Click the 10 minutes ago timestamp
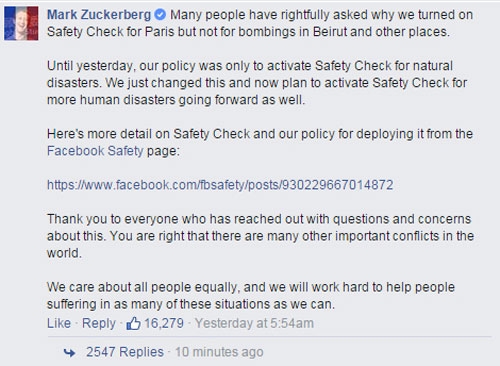This screenshot has width=500, height=366. click(219, 352)
